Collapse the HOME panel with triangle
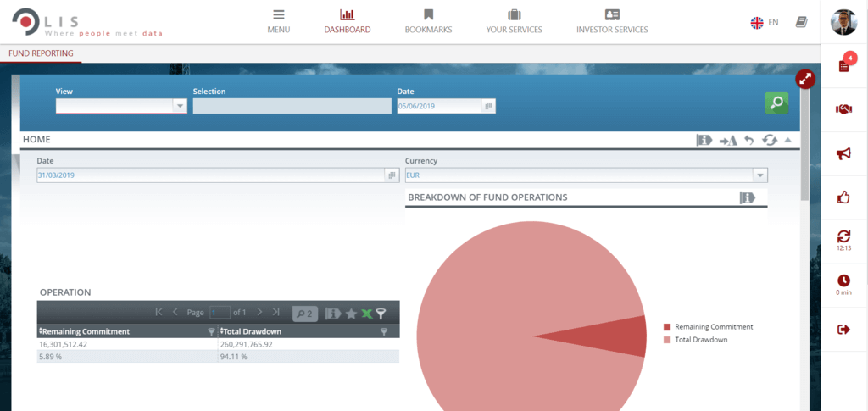 [787, 140]
